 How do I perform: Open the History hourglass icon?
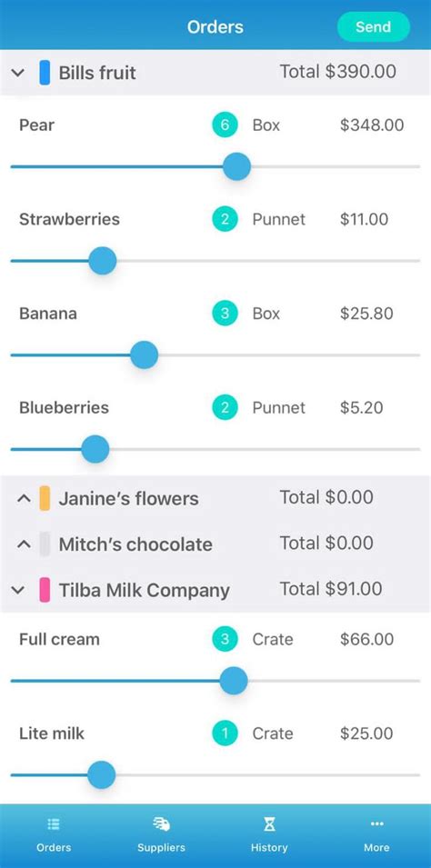tap(269, 824)
